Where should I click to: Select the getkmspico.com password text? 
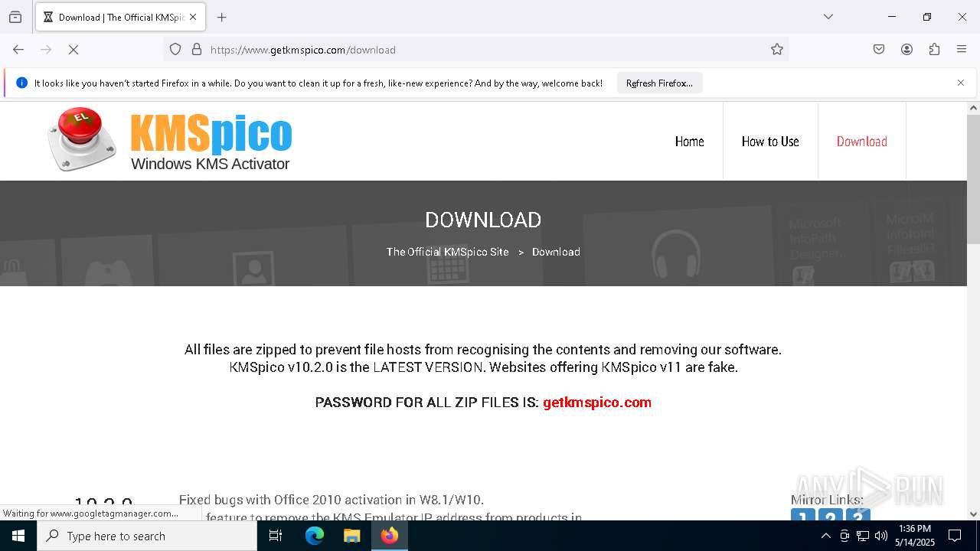coord(597,403)
